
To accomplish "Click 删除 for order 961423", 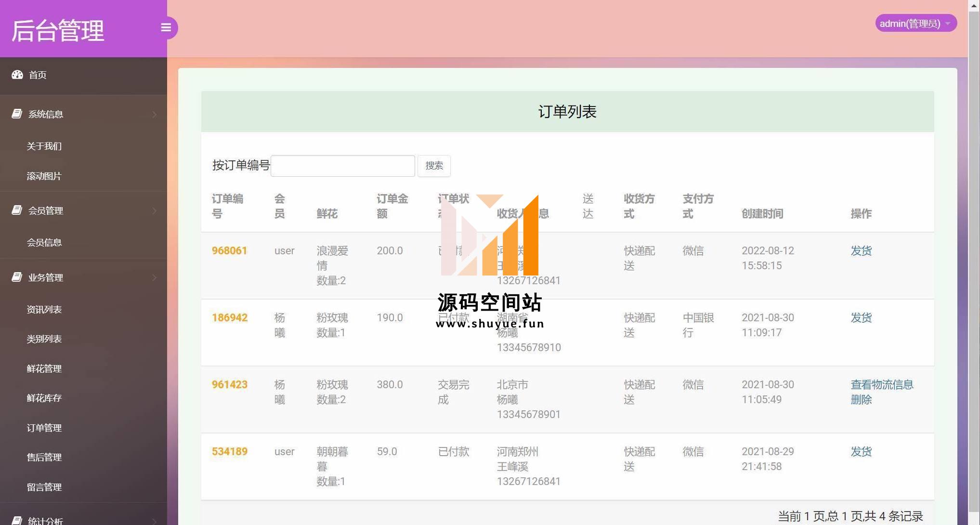I will pos(861,399).
